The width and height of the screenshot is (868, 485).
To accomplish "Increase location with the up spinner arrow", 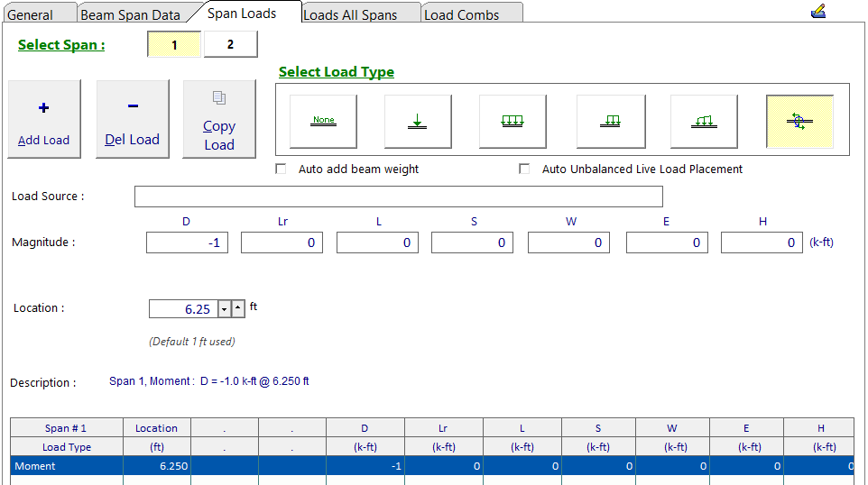I will tap(238, 308).
